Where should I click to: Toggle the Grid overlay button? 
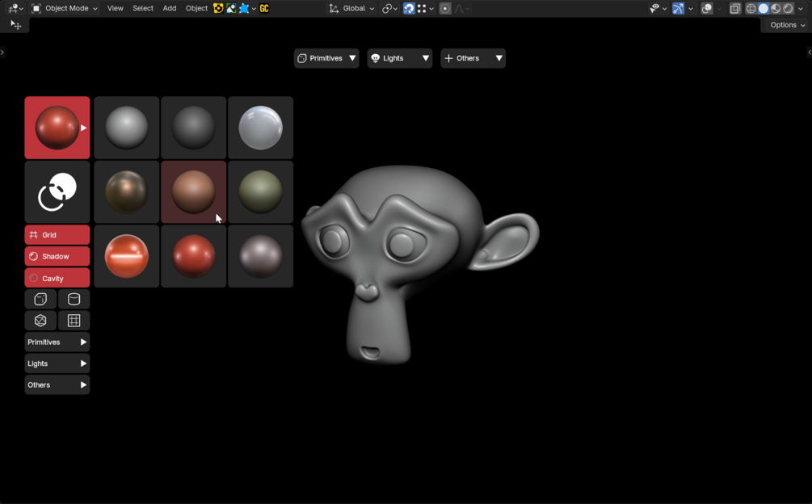(57, 235)
